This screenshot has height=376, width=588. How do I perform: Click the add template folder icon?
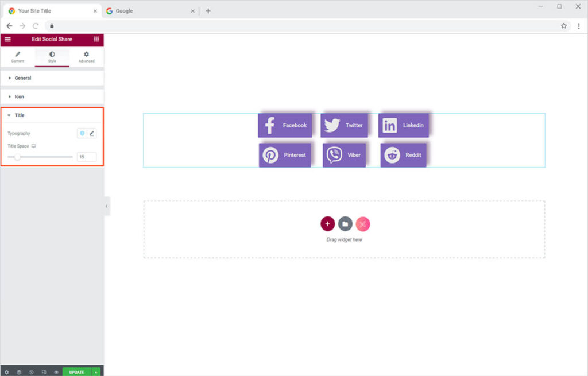pyautogui.click(x=345, y=224)
